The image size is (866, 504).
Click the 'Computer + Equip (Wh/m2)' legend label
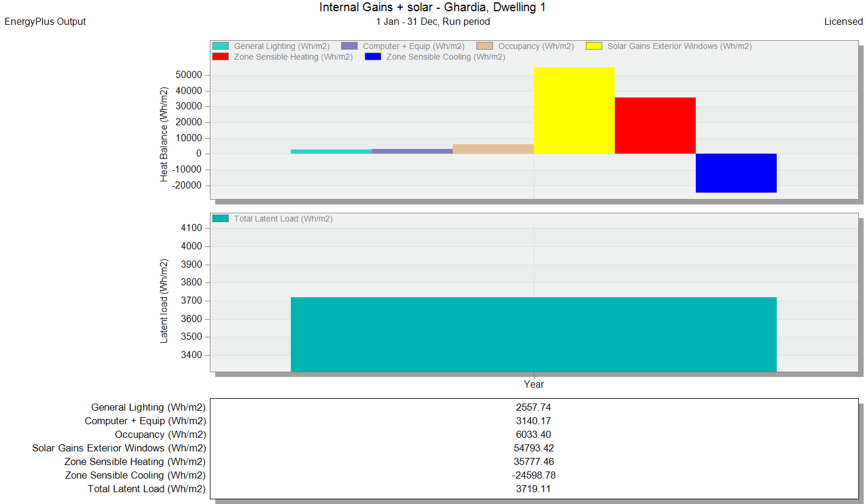[414, 46]
